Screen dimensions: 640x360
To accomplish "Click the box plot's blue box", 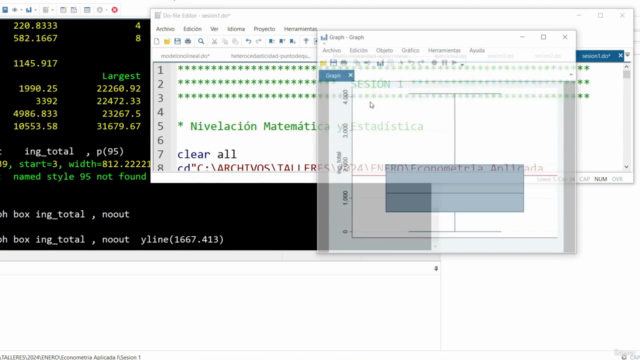I will tap(455, 188).
